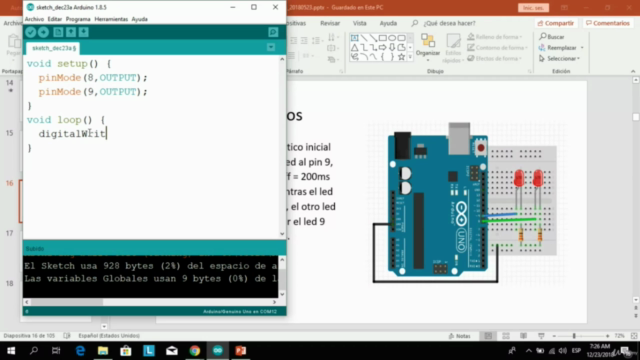Viewport: 640px width, 360px height.
Task: Click the Arduino Save sketch icon
Action: coord(83,32)
